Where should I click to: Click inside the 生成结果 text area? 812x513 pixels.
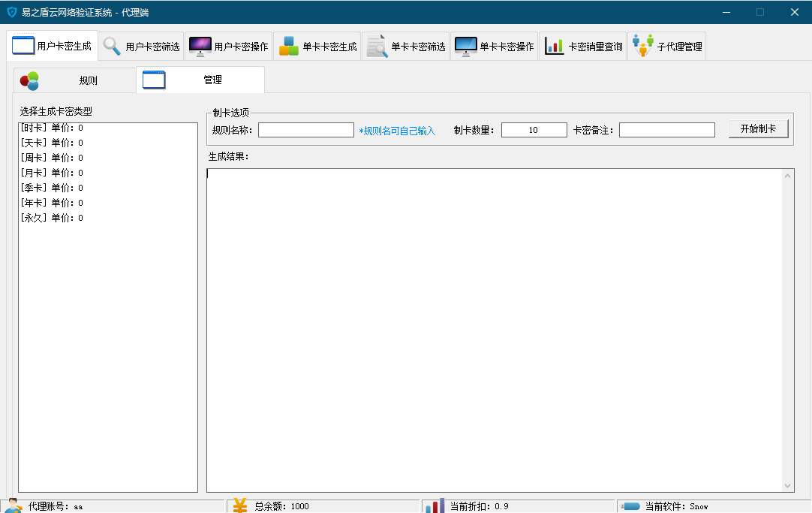495,330
